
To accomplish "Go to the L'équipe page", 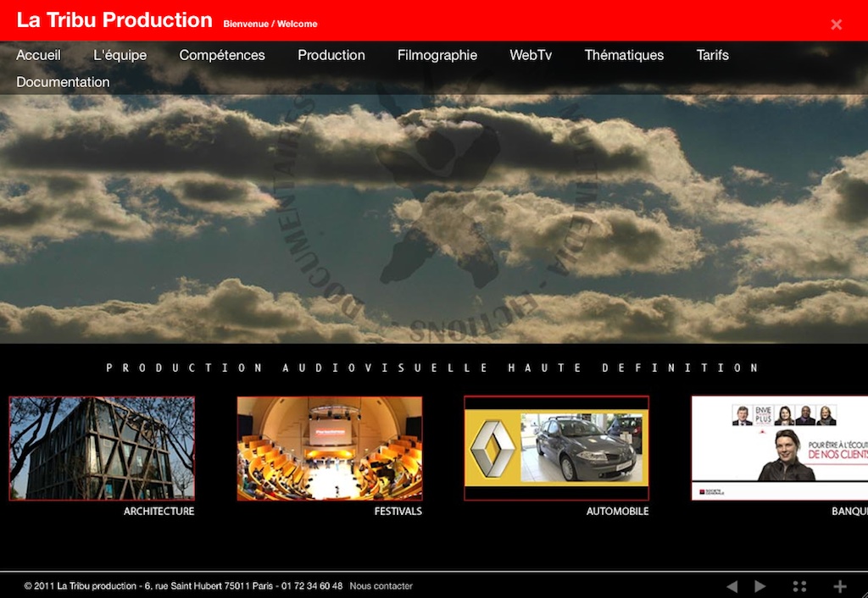I will click(x=120, y=55).
